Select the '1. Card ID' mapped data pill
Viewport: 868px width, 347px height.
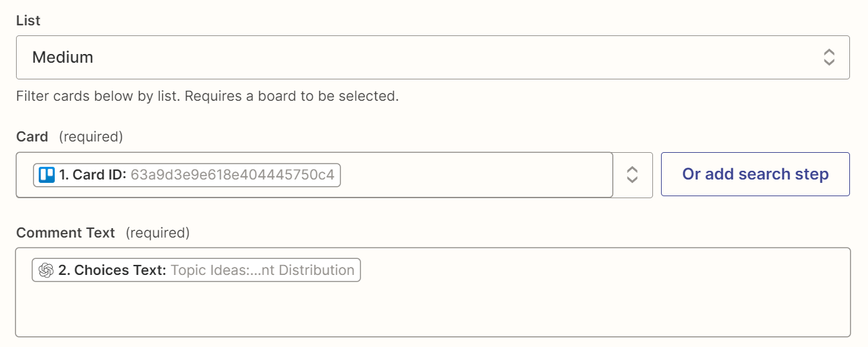(186, 175)
